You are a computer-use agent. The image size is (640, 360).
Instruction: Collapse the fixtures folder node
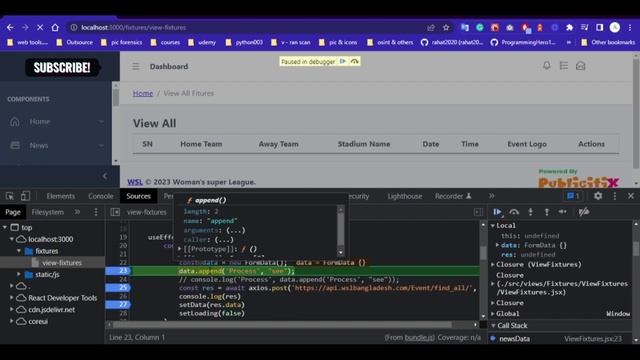[19, 251]
